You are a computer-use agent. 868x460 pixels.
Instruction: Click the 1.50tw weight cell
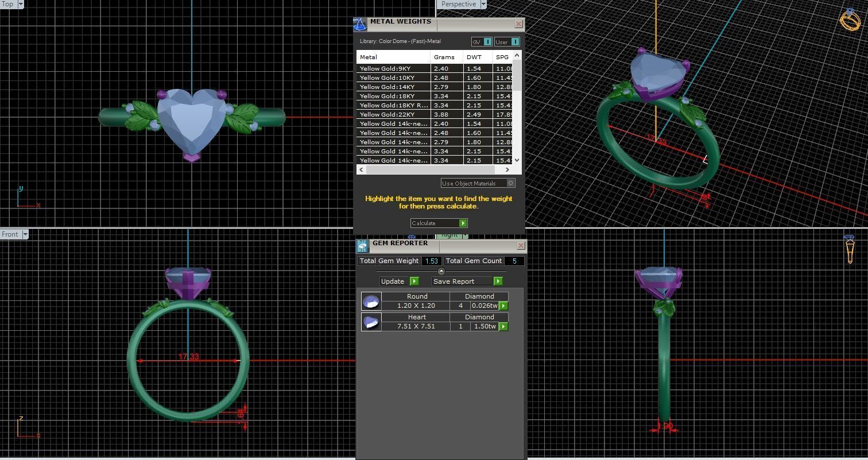coord(485,326)
